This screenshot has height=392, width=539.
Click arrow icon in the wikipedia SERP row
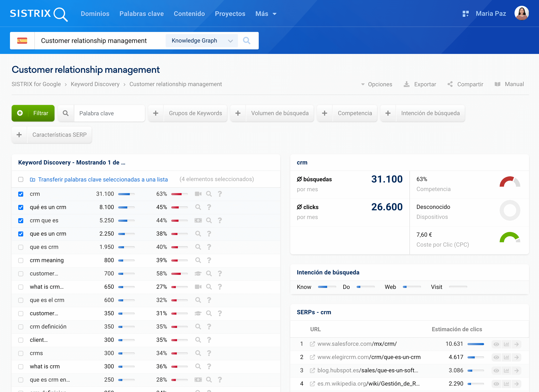[516, 384]
